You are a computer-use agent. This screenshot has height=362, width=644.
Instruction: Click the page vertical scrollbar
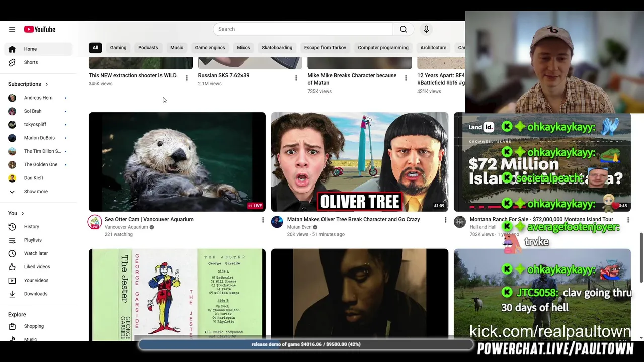click(641, 257)
